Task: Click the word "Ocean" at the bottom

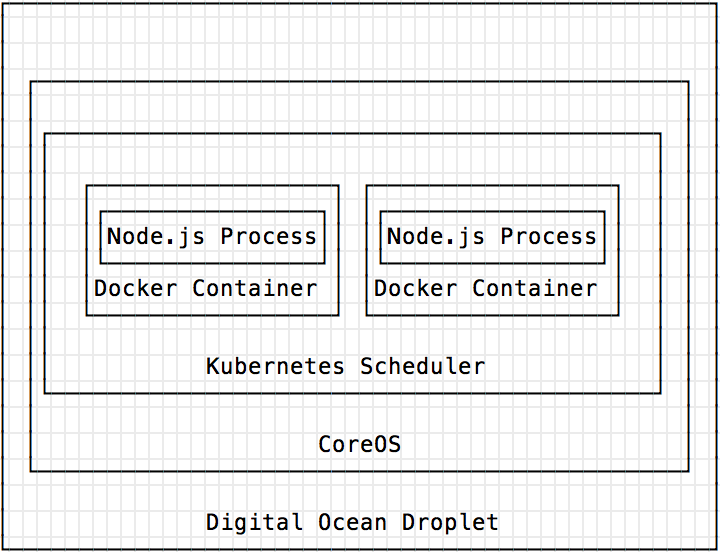Action: (x=352, y=522)
